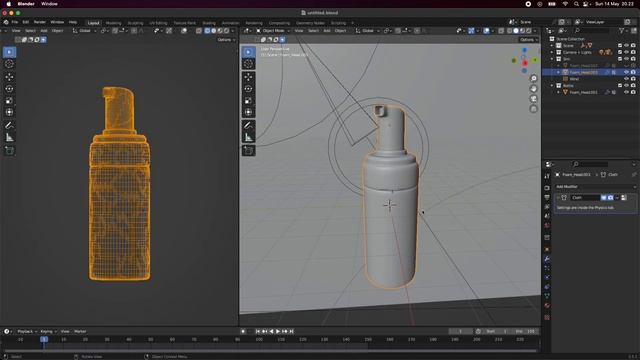Select the Annotate tool in left viewport
Viewport: 640px width, 360px height.
click(x=9, y=125)
